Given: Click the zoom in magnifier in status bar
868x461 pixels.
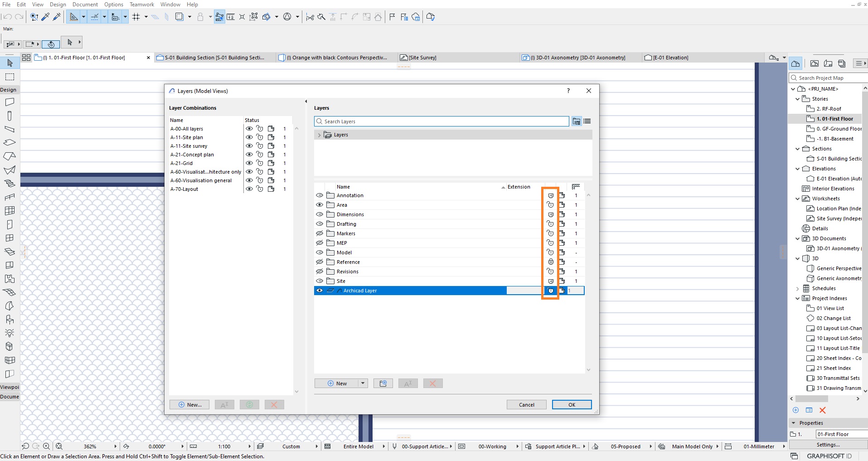Looking at the screenshot, I should tap(46, 446).
